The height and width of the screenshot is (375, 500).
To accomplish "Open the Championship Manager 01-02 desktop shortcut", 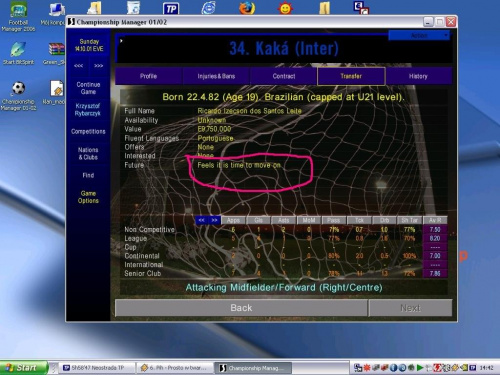I will point(18,96).
